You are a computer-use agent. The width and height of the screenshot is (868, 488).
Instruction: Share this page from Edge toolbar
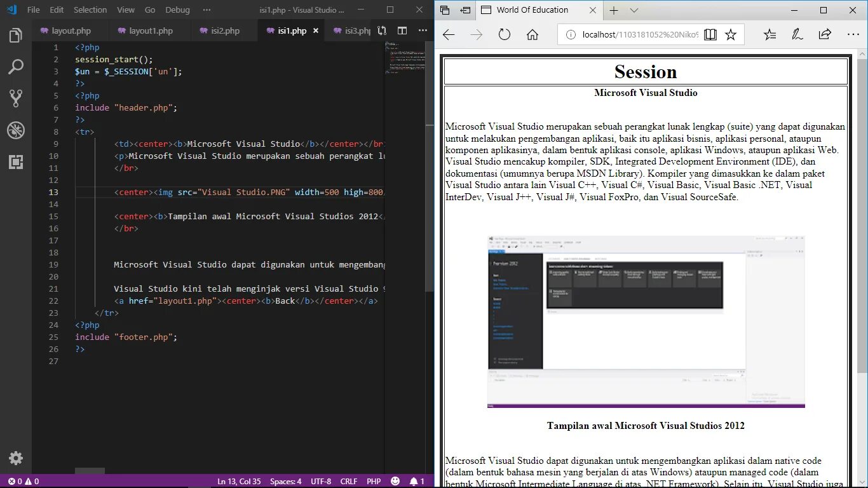tap(825, 35)
